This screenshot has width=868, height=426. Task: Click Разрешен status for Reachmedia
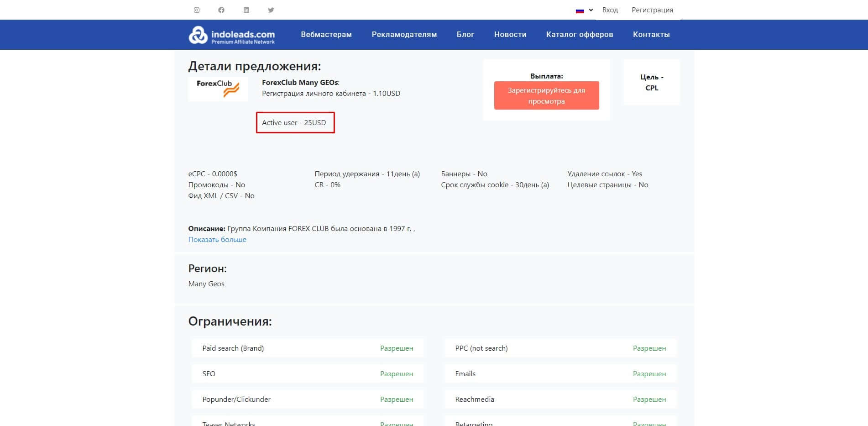pyautogui.click(x=649, y=400)
